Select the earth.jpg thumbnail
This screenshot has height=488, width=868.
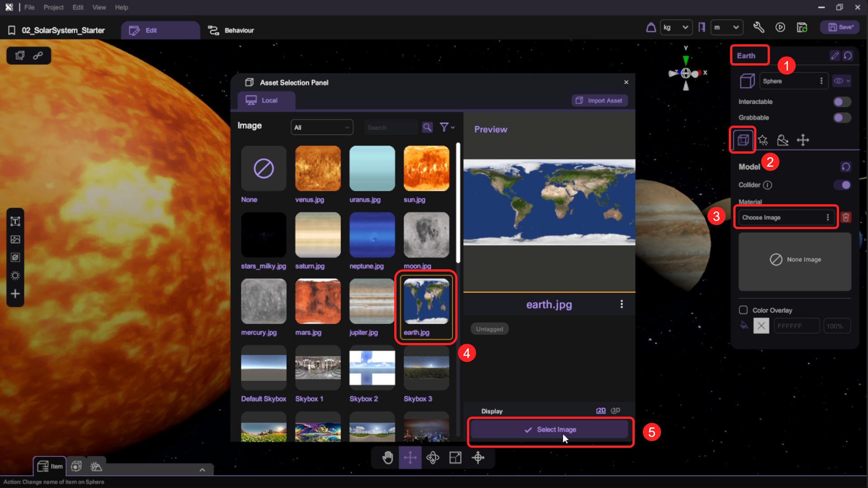click(x=426, y=302)
